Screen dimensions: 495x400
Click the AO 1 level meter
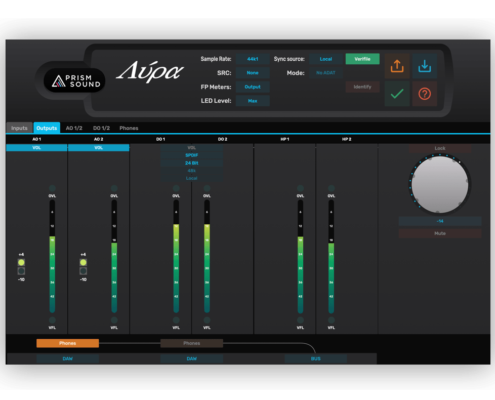coord(52,256)
